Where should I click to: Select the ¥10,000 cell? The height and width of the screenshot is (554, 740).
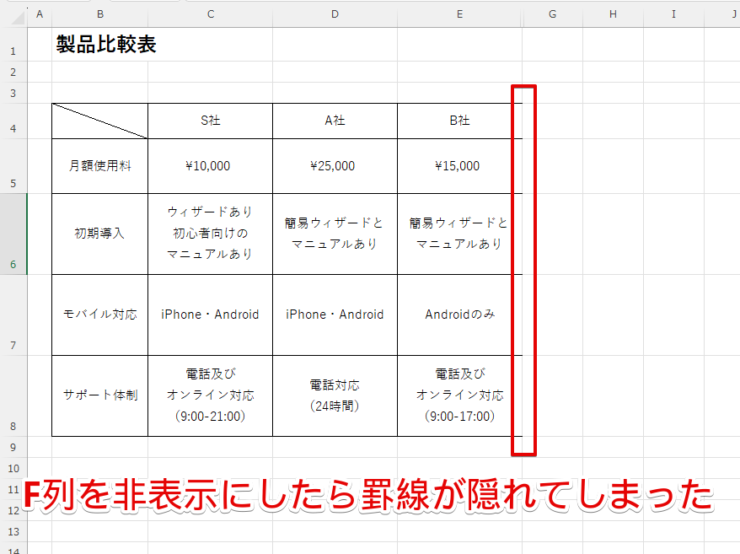tap(210, 166)
